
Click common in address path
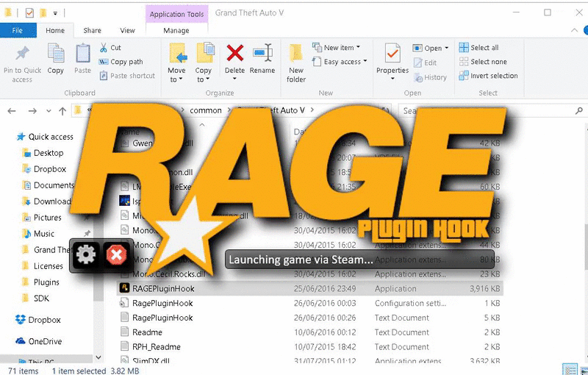pos(206,110)
